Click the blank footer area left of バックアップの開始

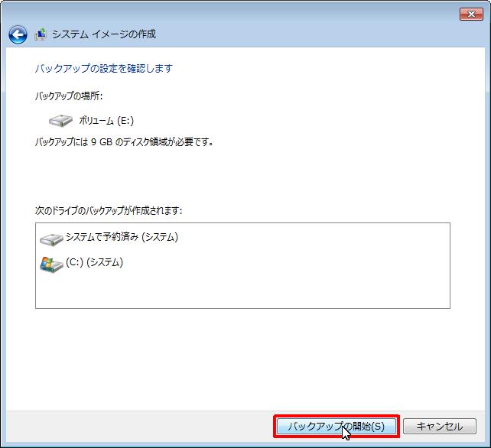pos(138,426)
